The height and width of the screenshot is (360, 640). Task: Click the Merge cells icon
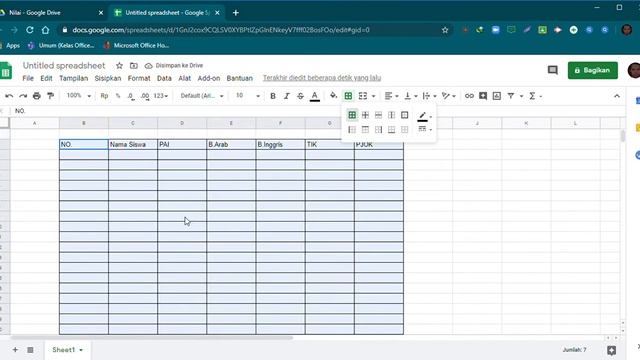(363, 96)
